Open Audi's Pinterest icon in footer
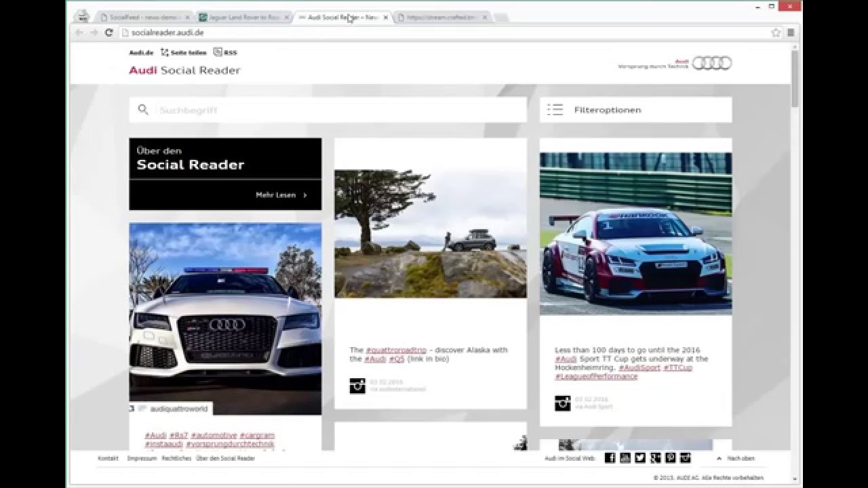Image resolution: width=868 pixels, height=488 pixels. (x=670, y=458)
